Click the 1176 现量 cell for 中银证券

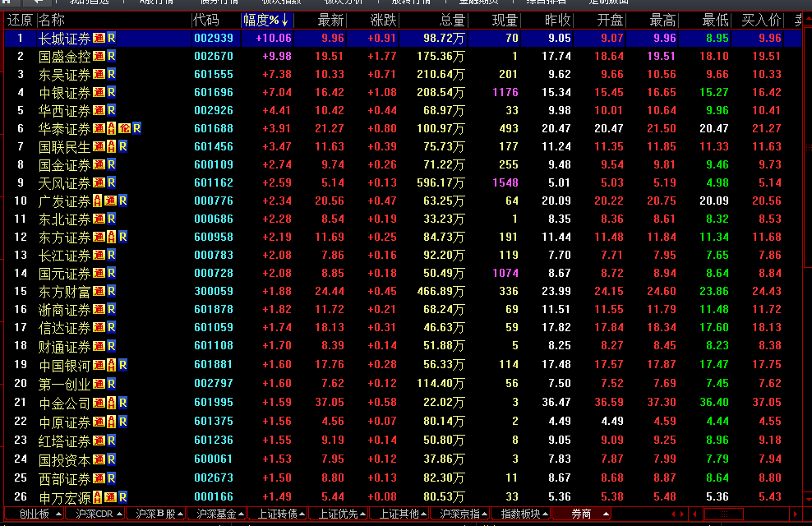tap(505, 92)
